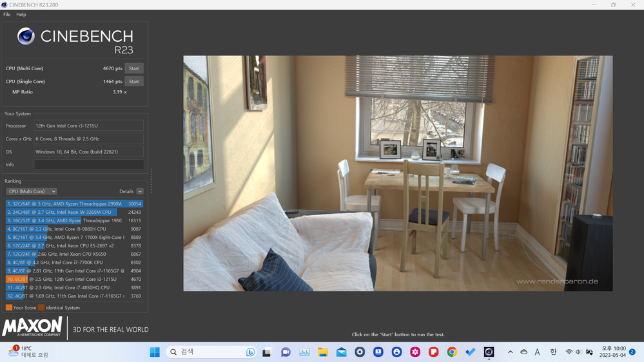Open Task View on the taskbar
This screenshot has height=362, width=644.
coord(267,352)
